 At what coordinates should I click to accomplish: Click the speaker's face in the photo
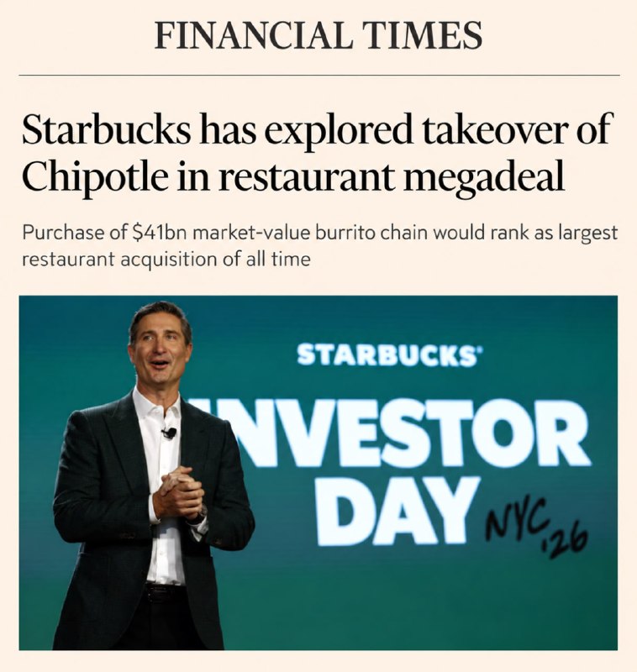[161, 348]
